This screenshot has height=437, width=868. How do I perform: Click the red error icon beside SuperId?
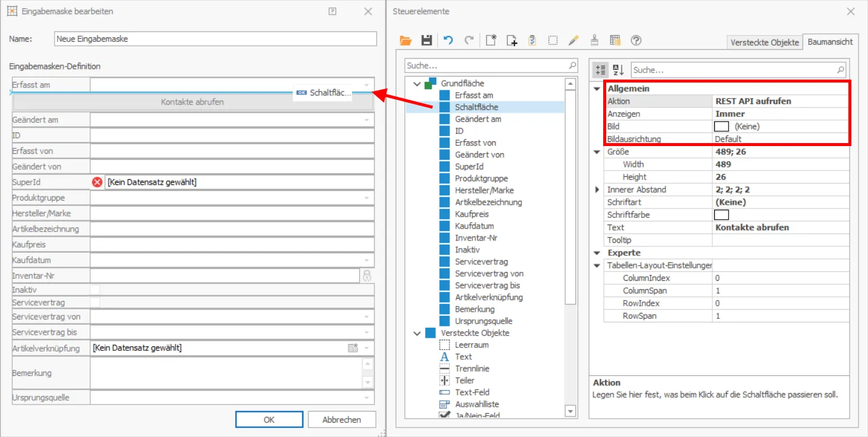[97, 182]
